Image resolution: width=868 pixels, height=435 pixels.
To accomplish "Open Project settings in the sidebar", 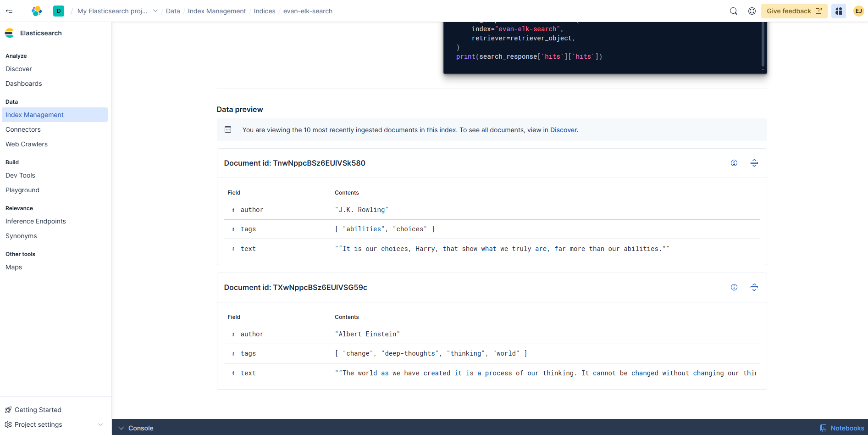I will (39, 424).
